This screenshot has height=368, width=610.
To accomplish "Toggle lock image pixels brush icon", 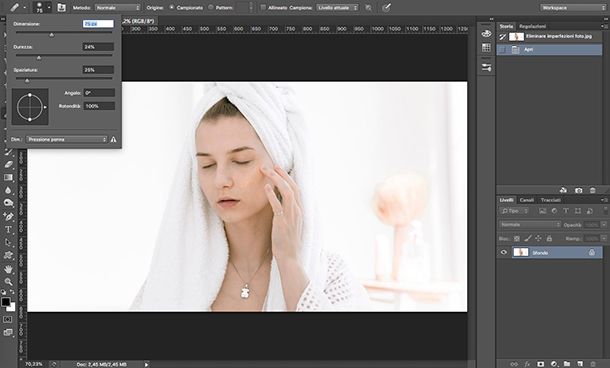I will point(528,238).
